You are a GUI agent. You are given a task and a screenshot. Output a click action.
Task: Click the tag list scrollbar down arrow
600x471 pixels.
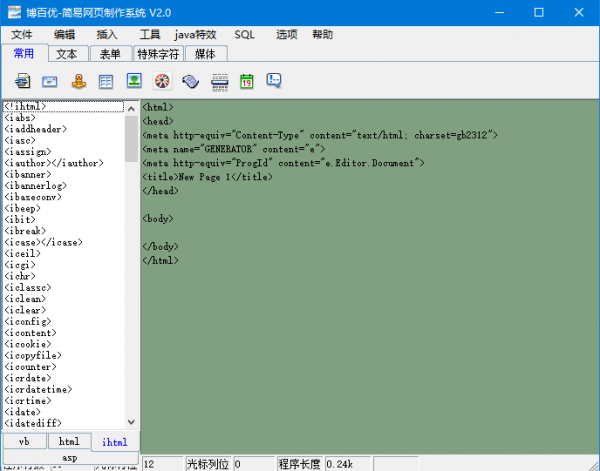coord(131,422)
